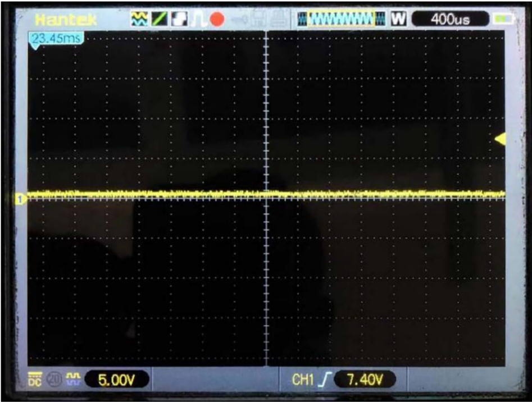Click the white pulse waveform icon
The image size is (532, 402).
tap(198, 19)
